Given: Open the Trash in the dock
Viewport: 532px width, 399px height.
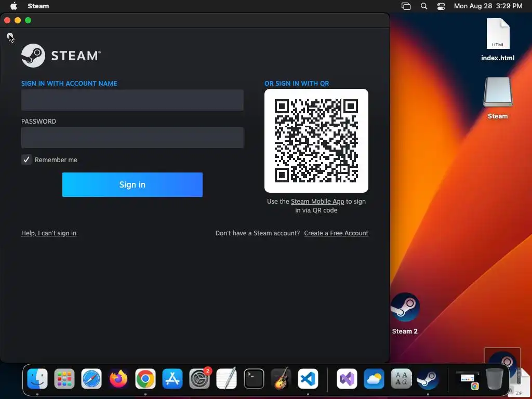Looking at the screenshot, I should click(495, 378).
